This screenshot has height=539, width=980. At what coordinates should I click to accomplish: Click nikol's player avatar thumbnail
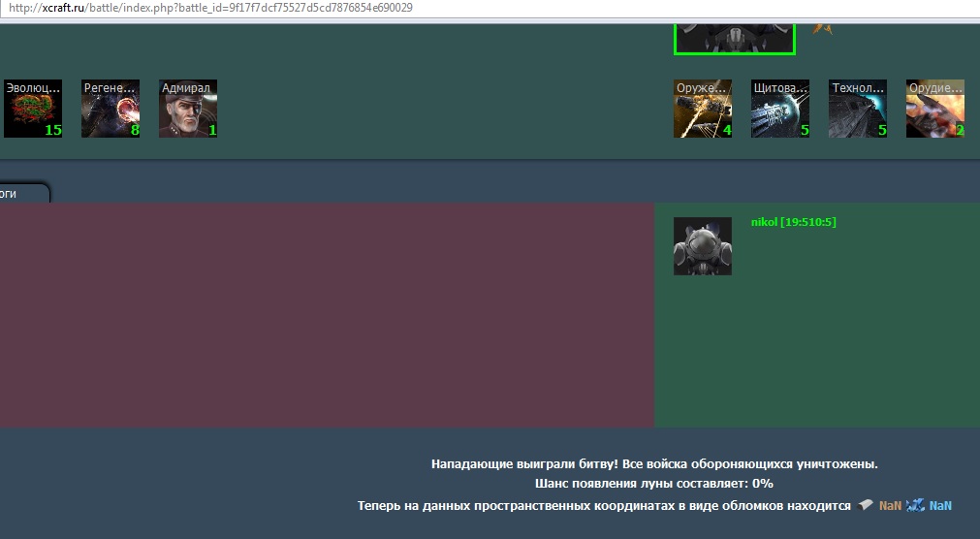(x=703, y=245)
